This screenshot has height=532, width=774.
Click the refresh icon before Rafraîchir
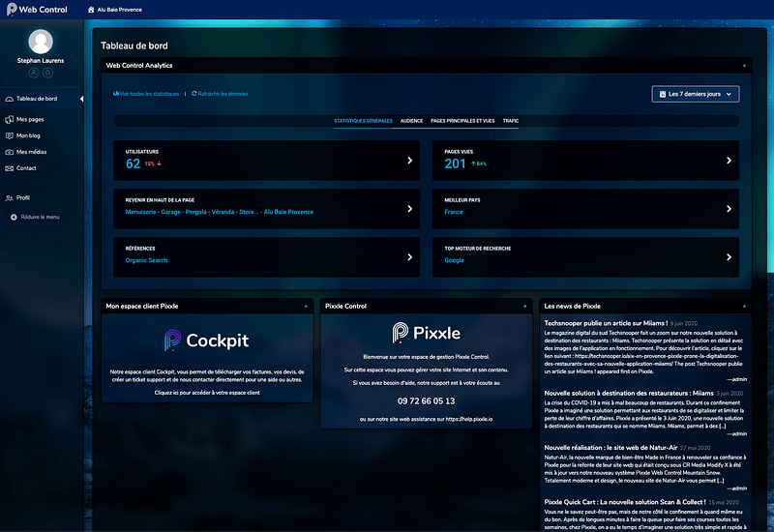click(194, 93)
